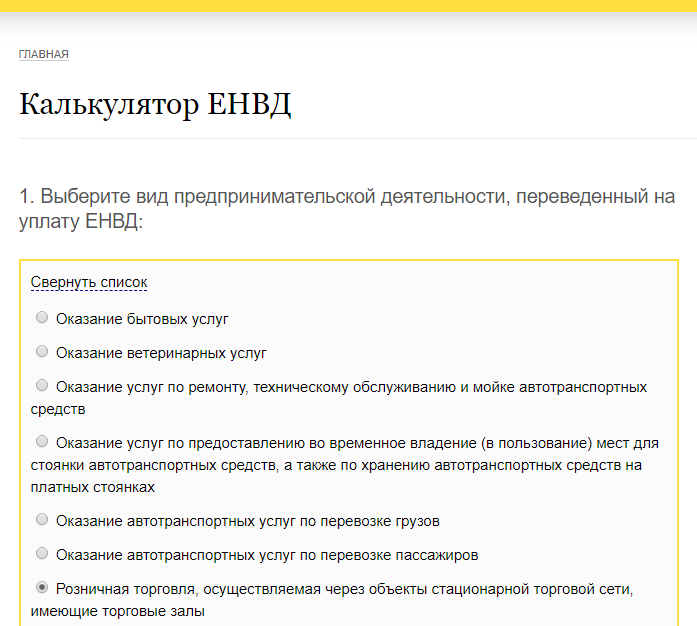Select Розничная торговля с торговыми залами radio

coord(42,587)
